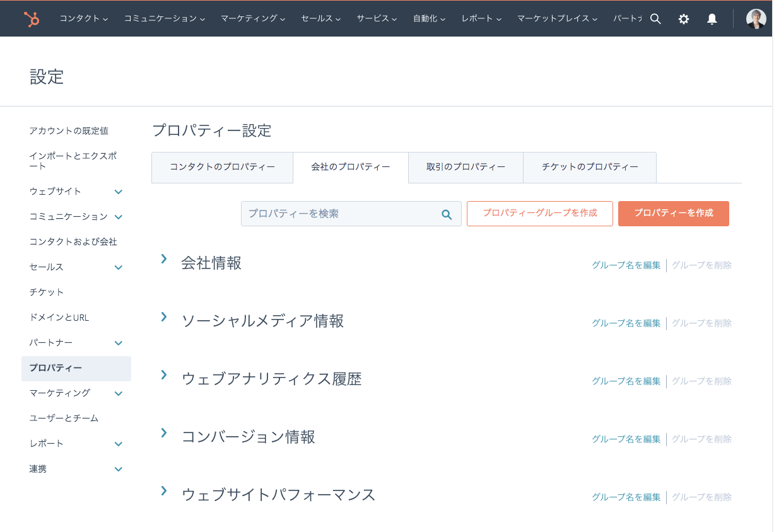Click the search icon inside プロパティーを検索 field
Viewport: 774px width, 532px height.
click(447, 214)
